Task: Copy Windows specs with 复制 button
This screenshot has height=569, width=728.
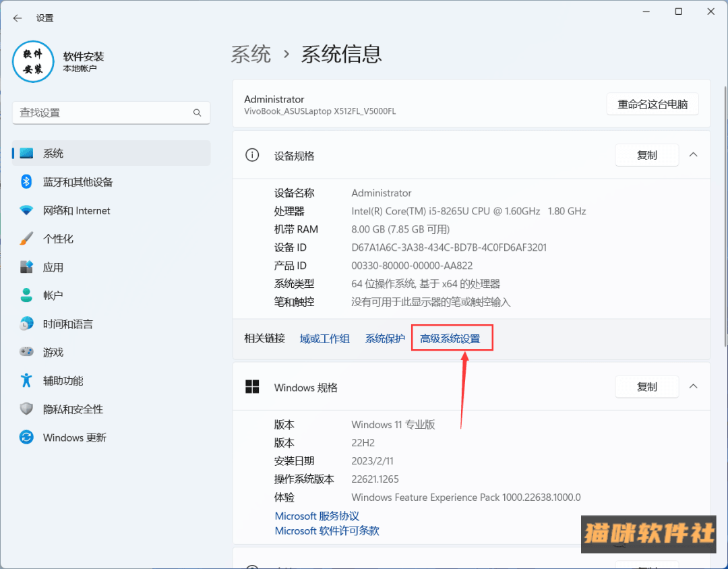Action: click(646, 387)
